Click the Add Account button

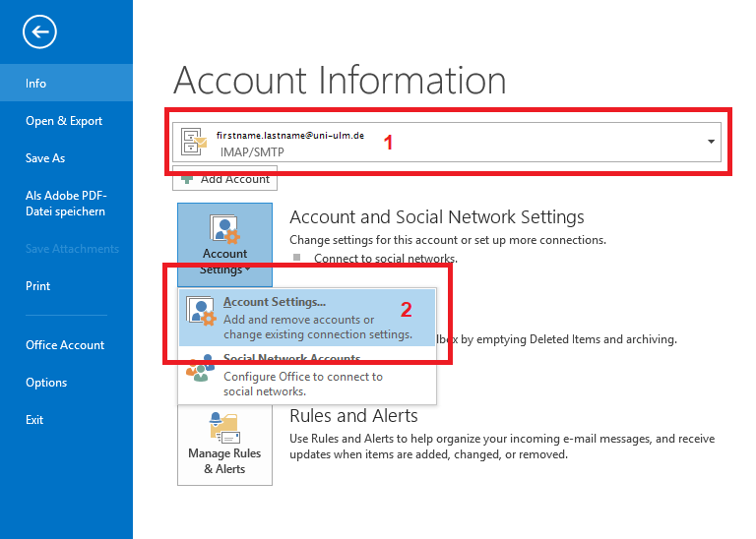coord(224,179)
